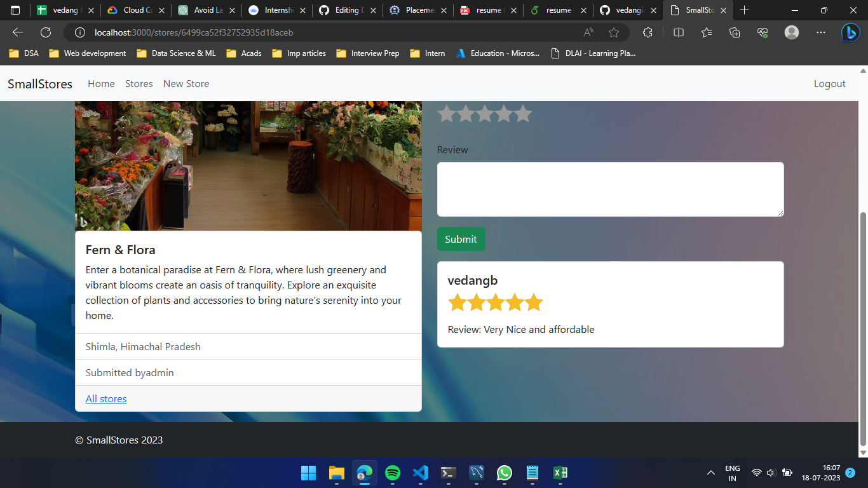Show hidden icons in the system tray
This screenshot has height=488, width=868.
(710, 473)
